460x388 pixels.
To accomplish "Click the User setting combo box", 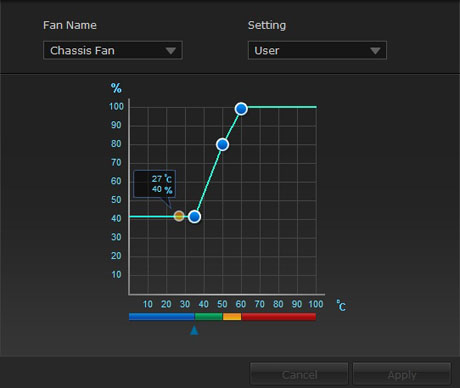I will 317,50.
